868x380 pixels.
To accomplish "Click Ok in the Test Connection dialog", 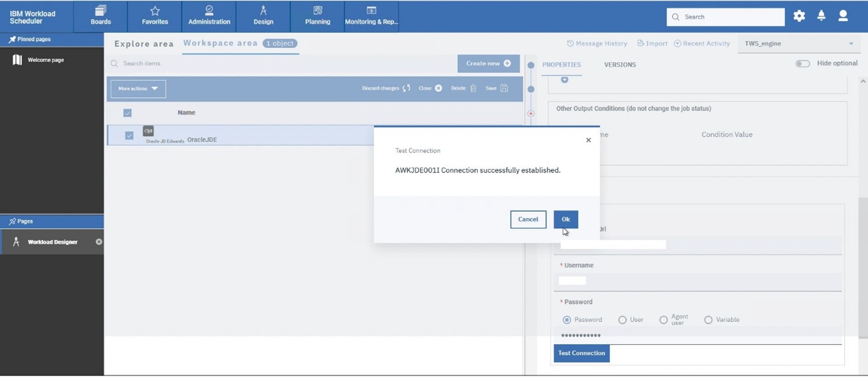I will point(566,220).
